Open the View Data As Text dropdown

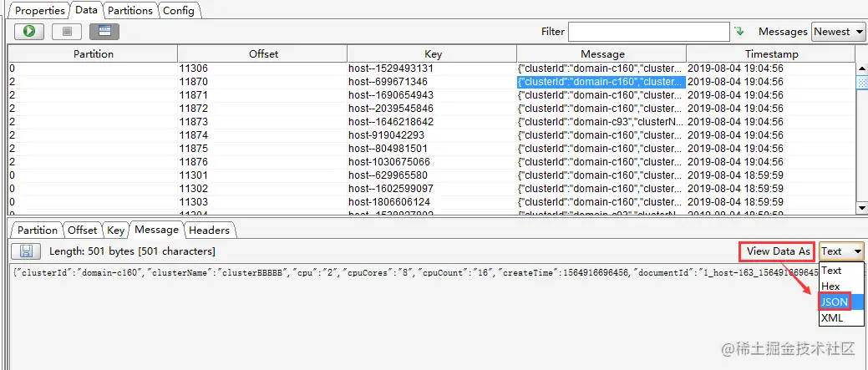(x=841, y=251)
